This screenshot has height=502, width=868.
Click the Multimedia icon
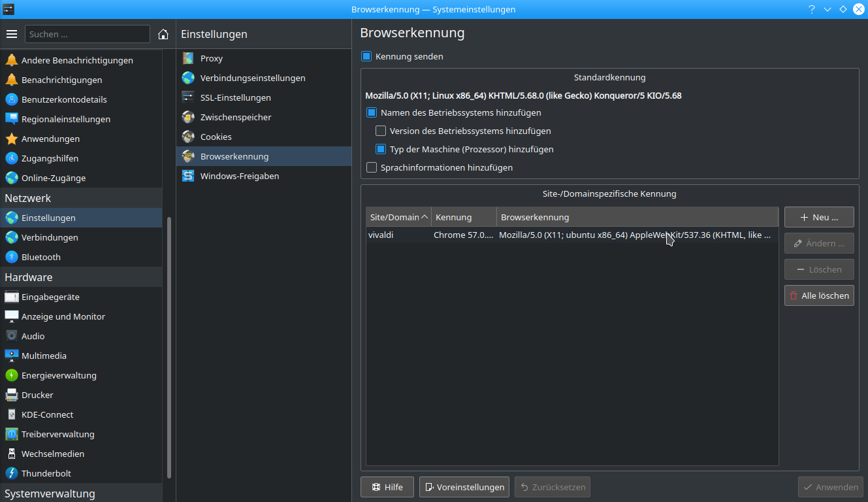pos(12,356)
